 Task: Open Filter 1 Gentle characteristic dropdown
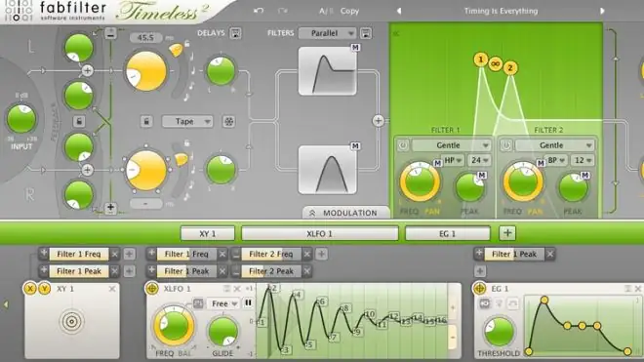point(452,145)
